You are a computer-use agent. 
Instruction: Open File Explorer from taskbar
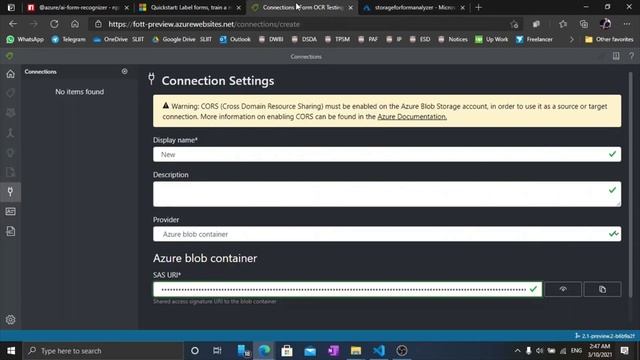[x=356, y=351]
